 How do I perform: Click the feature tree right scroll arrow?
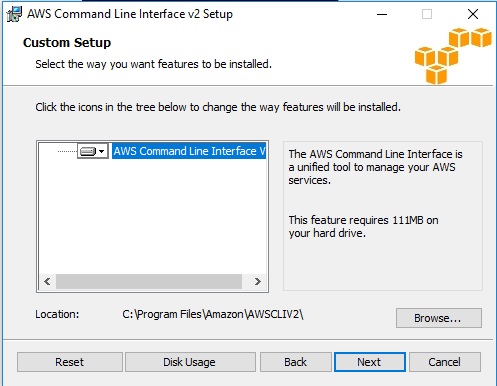(x=257, y=282)
